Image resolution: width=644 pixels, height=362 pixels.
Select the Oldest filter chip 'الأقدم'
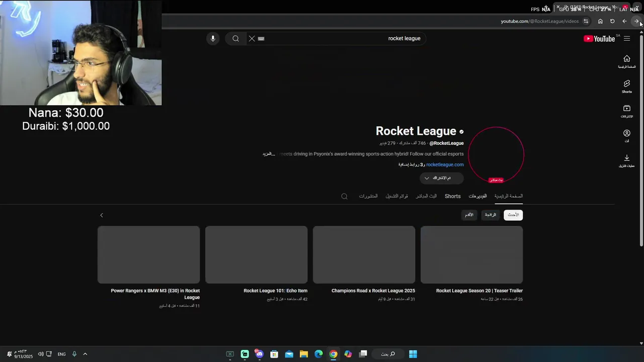click(469, 215)
